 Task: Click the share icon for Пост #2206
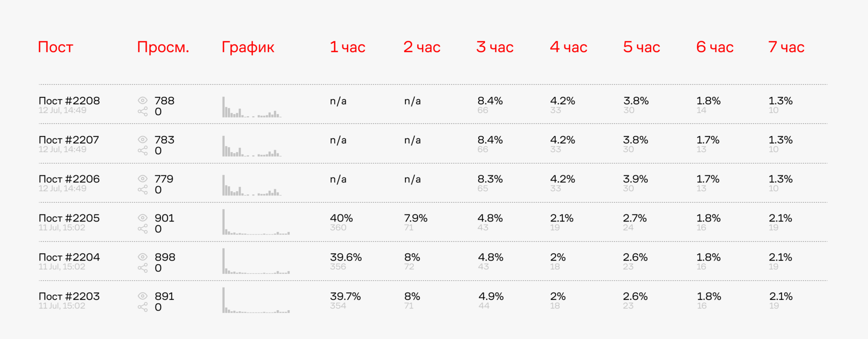click(x=143, y=190)
